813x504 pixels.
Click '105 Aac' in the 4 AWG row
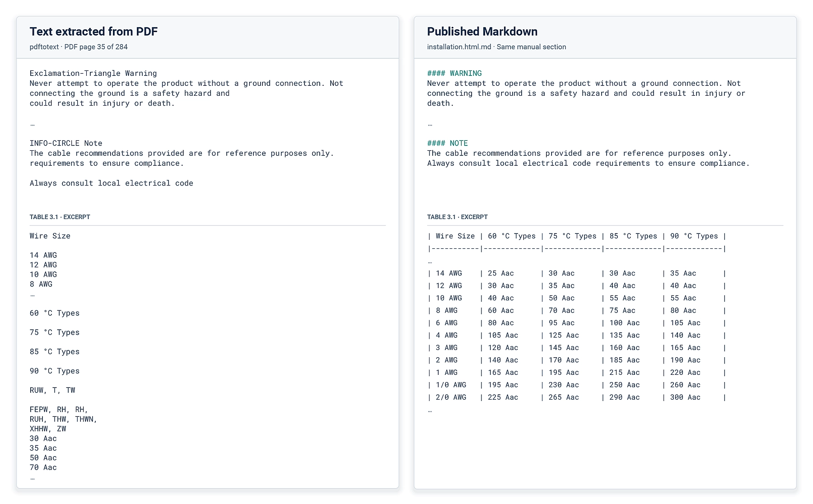point(503,335)
